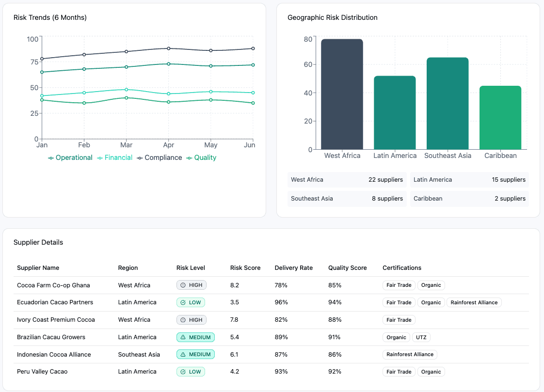Click the Geographic Risk Distribution heading
Viewport: 544px width, 392px height.
[x=333, y=17]
